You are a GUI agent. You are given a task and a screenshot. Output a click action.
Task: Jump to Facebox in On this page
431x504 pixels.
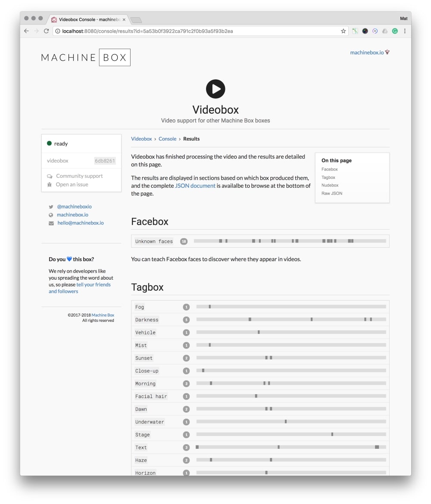tap(329, 169)
